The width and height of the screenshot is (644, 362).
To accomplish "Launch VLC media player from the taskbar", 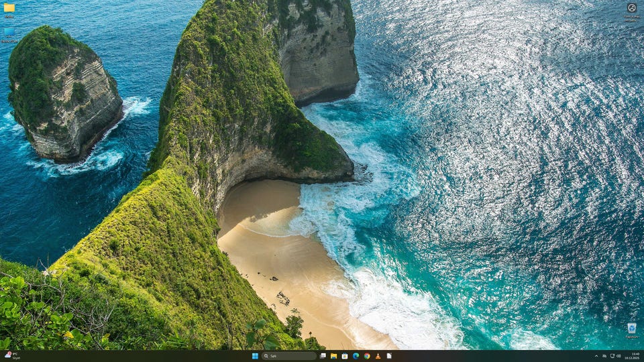I will pos(378,356).
